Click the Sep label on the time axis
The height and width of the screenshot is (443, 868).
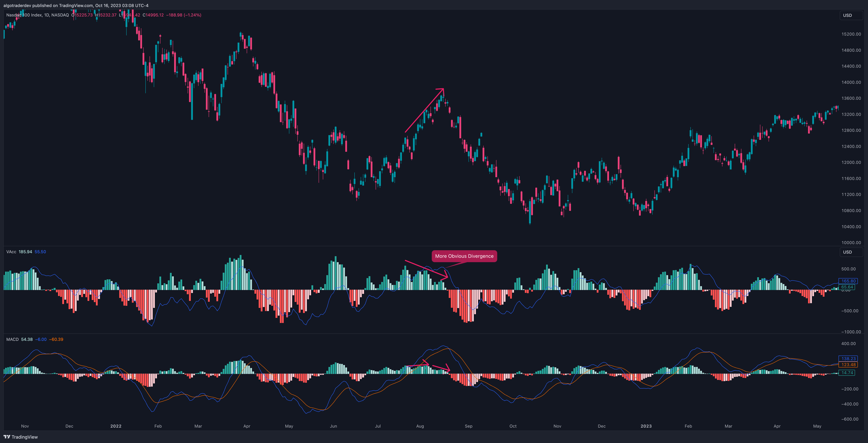[468, 426]
